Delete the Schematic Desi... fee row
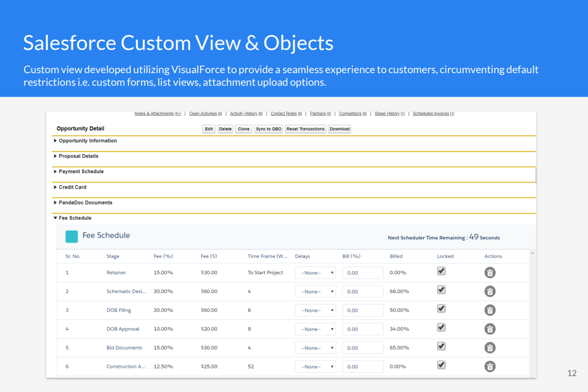The height and width of the screenshot is (392, 588). coord(490,291)
